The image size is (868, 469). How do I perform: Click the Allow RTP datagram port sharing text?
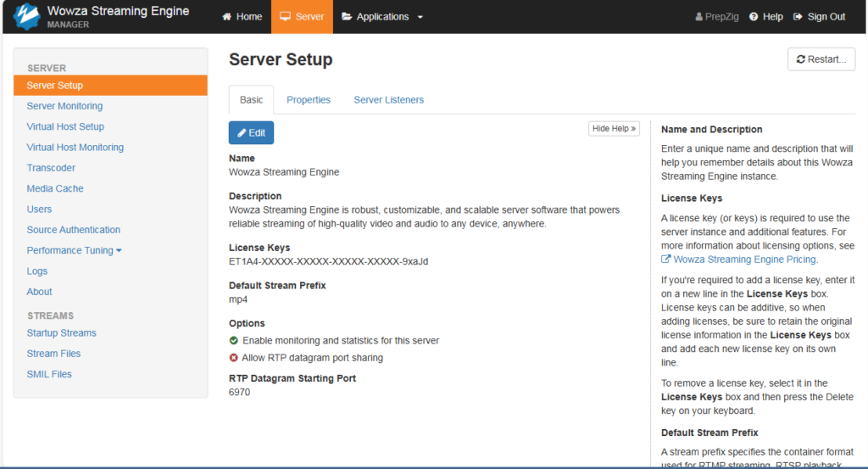312,358
